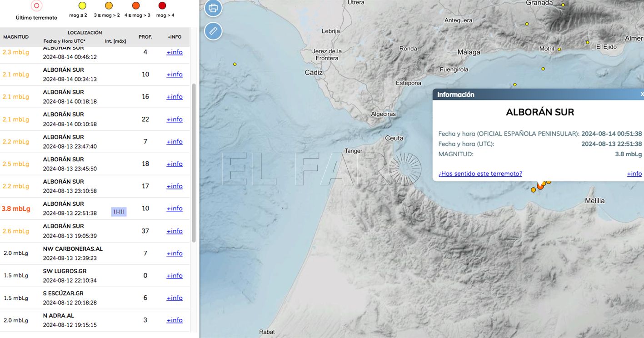The height and width of the screenshot is (338, 644).
Task: Click the "Último terremoto" legend marker
Action: (x=36, y=6)
